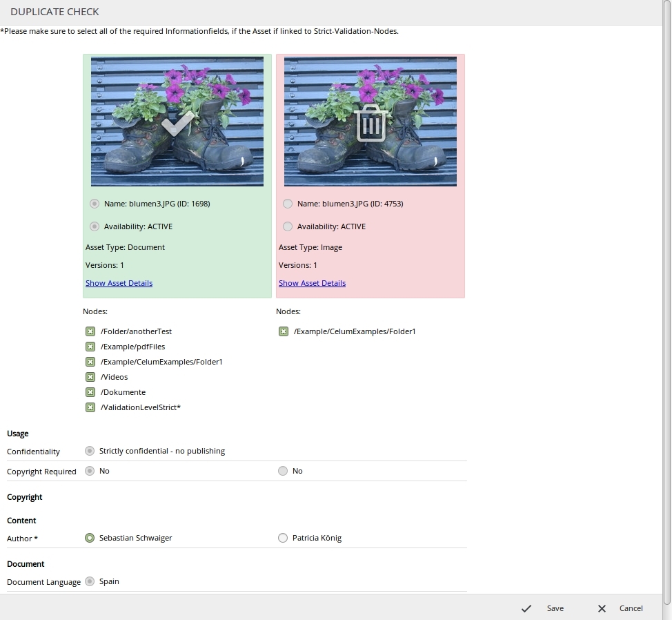Image resolution: width=672 pixels, height=620 pixels.
Task: Select author Patricia König
Action: pyautogui.click(x=283, y=538)
